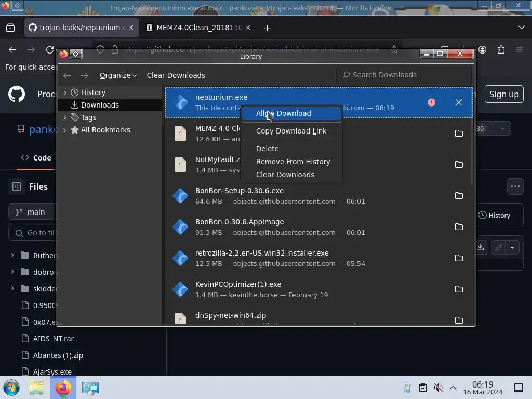Open Firefox extensions puzzle icon
The width and height of the screenshot is (532, 399).
click(501, 49)
